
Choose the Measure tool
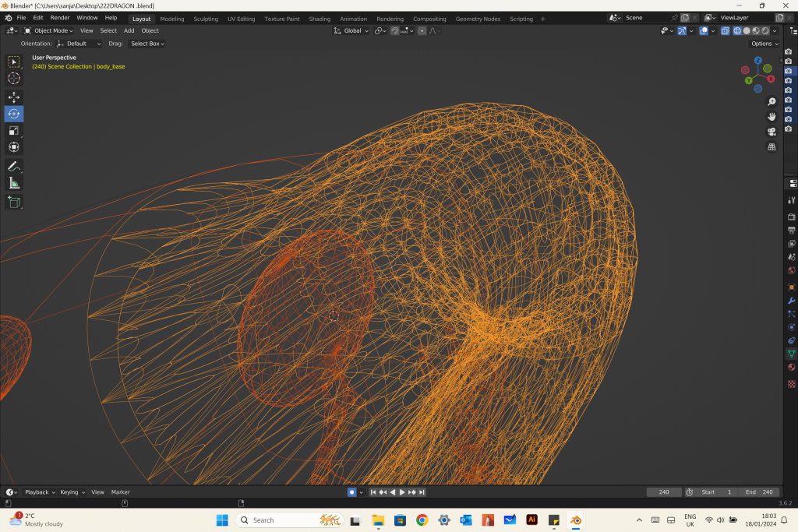14,183
